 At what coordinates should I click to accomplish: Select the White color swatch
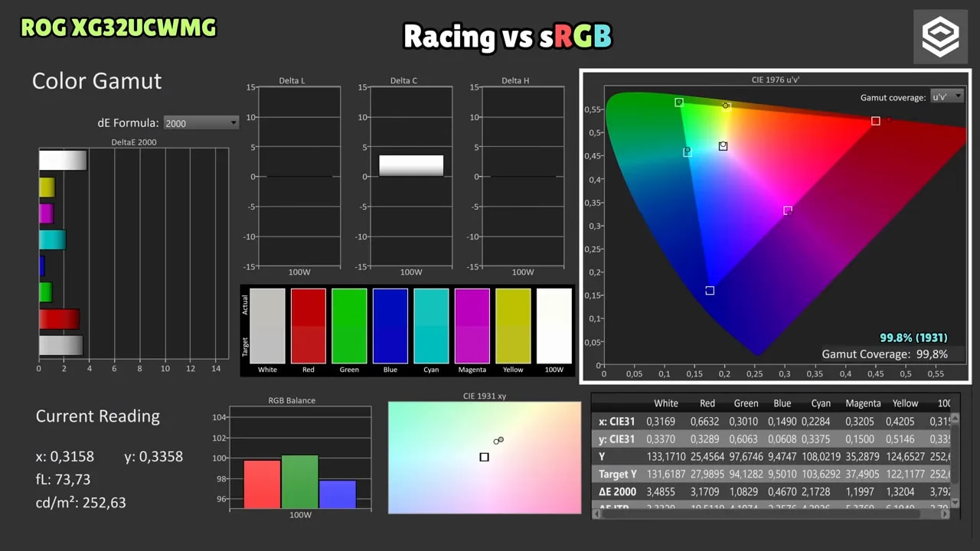coord(267,326)
